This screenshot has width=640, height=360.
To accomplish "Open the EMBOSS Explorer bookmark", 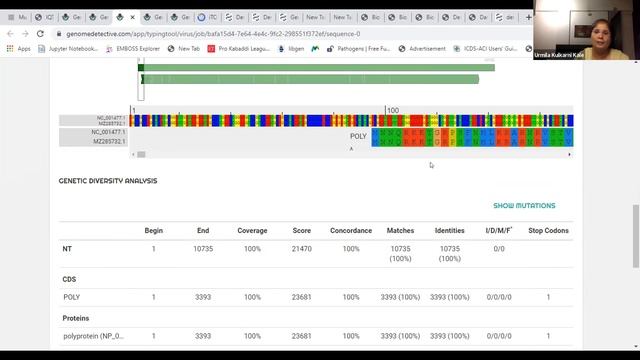I will click(x=133, y=49).
